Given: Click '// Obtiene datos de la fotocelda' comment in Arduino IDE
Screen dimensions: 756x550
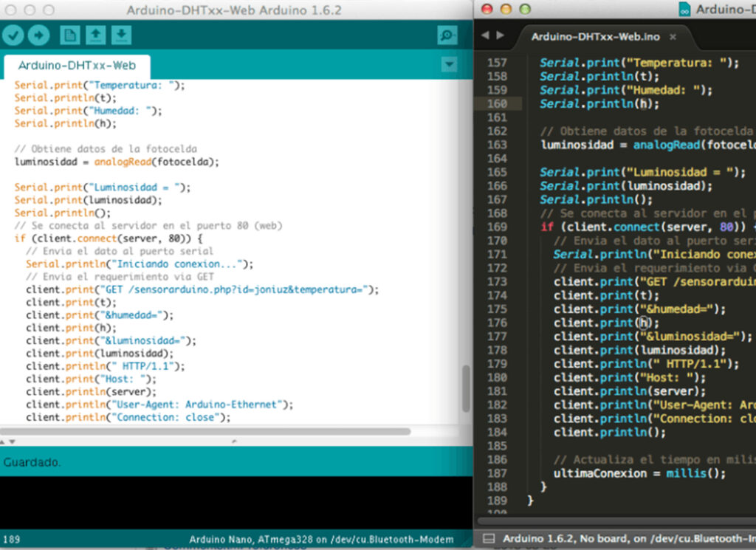Looking at the screenshot, I should coord(106,149).
